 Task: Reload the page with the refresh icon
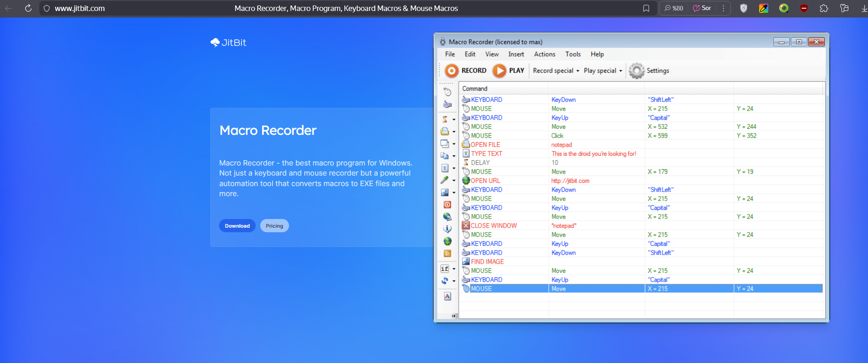pyautogui.click(x=28, y=8)
